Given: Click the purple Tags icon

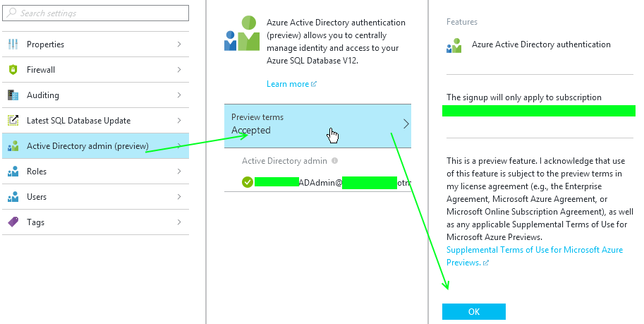Looking at the screenshot, I should (x=13, y=222).
